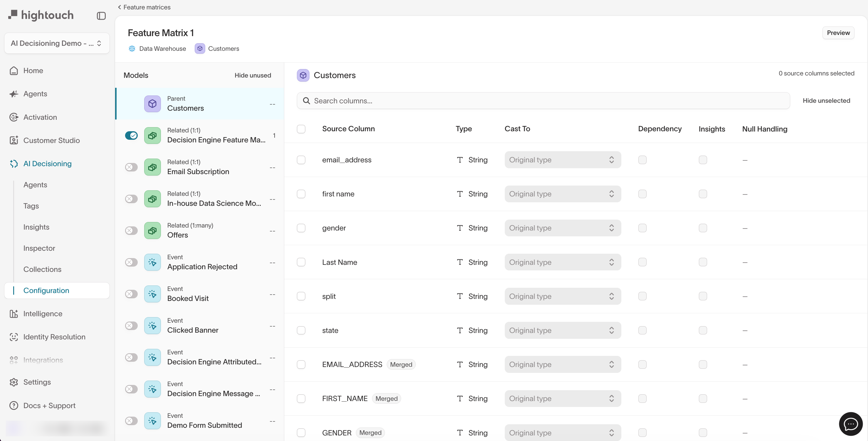Viewport: 868px width, 441px height.
Task: Click the Preview button
Action: 838,33
